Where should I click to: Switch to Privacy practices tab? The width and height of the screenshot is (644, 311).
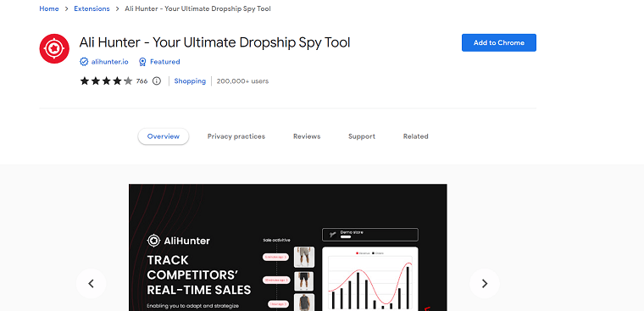tap(236, 136)
